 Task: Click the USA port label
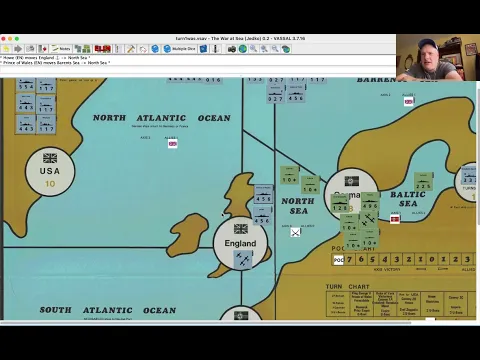tap(50, 171)
